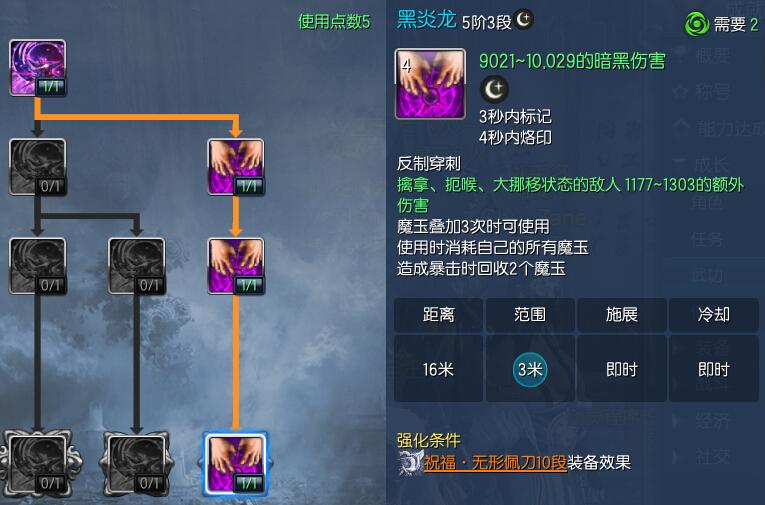Click the highlighted blue-bordered final skill node
The width and height of the screenshot is (765, 505).
click(236, 464)
